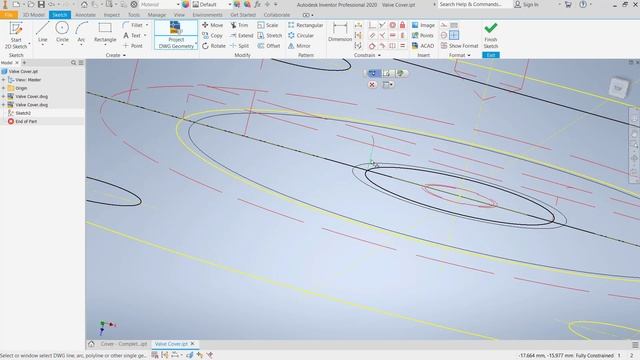Open the File menu
This screenshot has height=360, width=640.
pyautogui.click(x=9, y=15)
